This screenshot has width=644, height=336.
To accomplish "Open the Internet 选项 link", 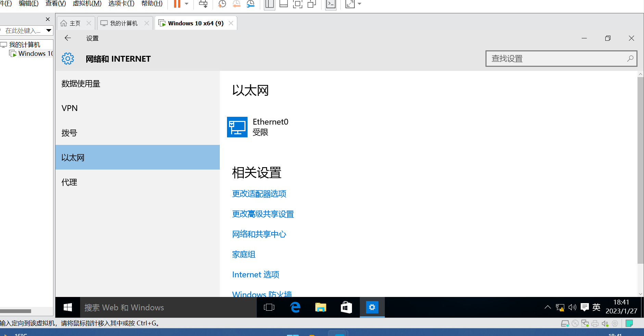I will [256, 275].
